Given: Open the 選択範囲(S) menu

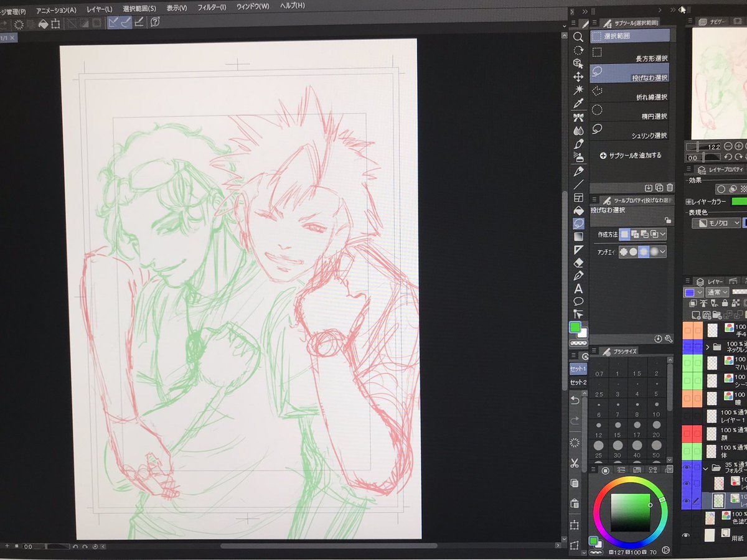Looking at the screenshot, I should [139, 8].
